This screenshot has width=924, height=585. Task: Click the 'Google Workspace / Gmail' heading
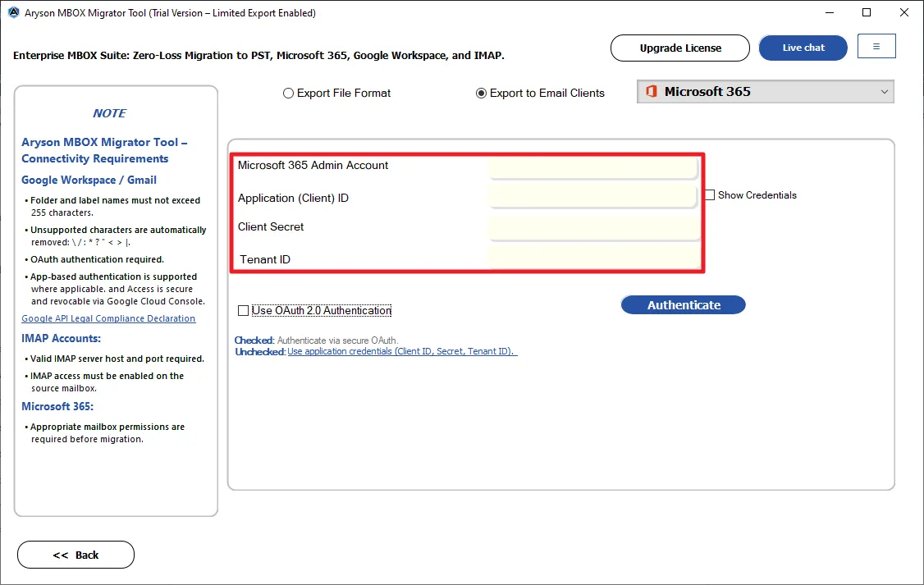coord(89,180)
